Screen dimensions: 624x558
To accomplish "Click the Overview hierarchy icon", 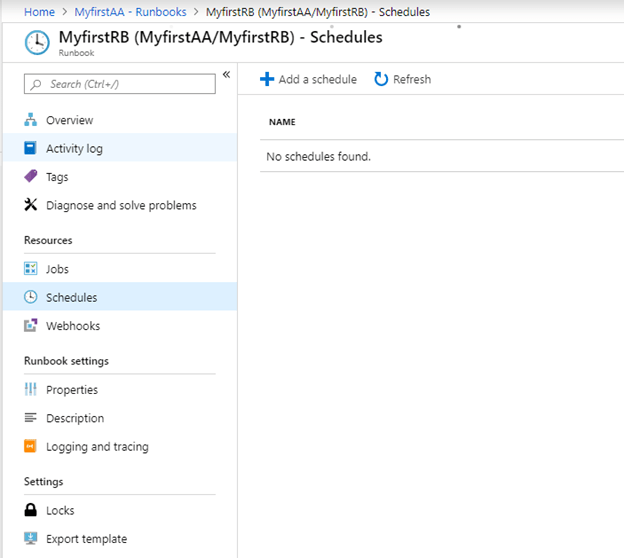I will [30, 120].
